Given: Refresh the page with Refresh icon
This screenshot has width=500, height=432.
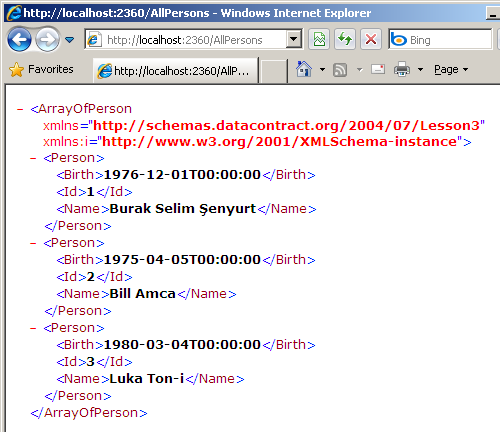Looking at the screenshot, I should coord(345,39).
